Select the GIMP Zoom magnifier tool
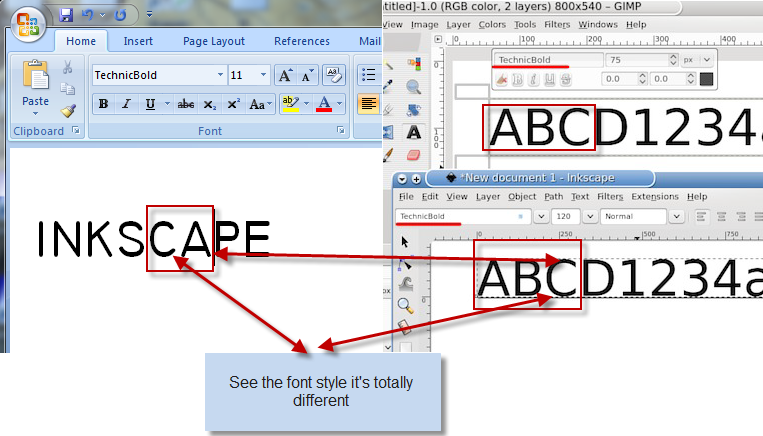The height and width of the screenshot is (436, 763). pos(413,87)
